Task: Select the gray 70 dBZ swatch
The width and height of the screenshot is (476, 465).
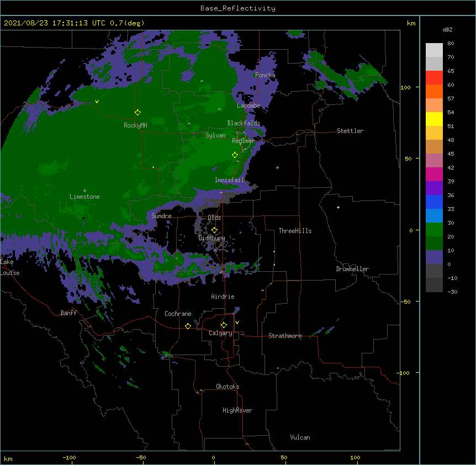Action: pyautogui.click(x=434, y=64)
